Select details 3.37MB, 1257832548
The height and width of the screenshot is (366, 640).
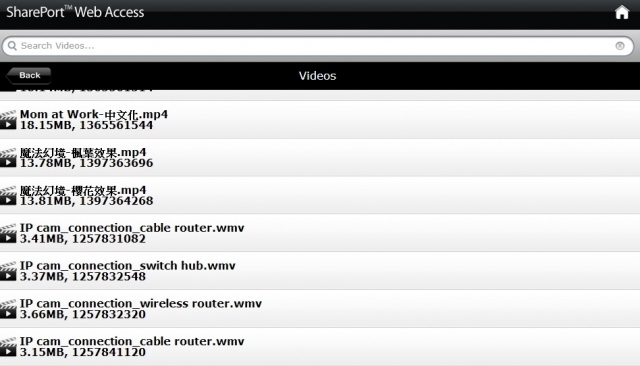[83, 277]
